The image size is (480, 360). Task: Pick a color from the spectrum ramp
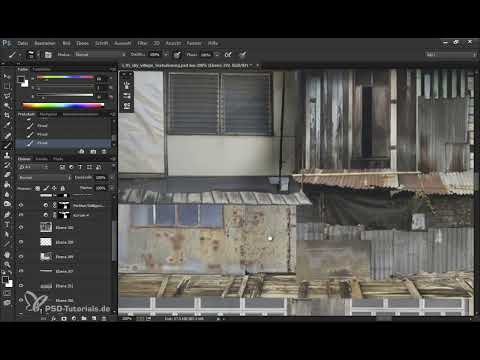click(x=63, y=106)
